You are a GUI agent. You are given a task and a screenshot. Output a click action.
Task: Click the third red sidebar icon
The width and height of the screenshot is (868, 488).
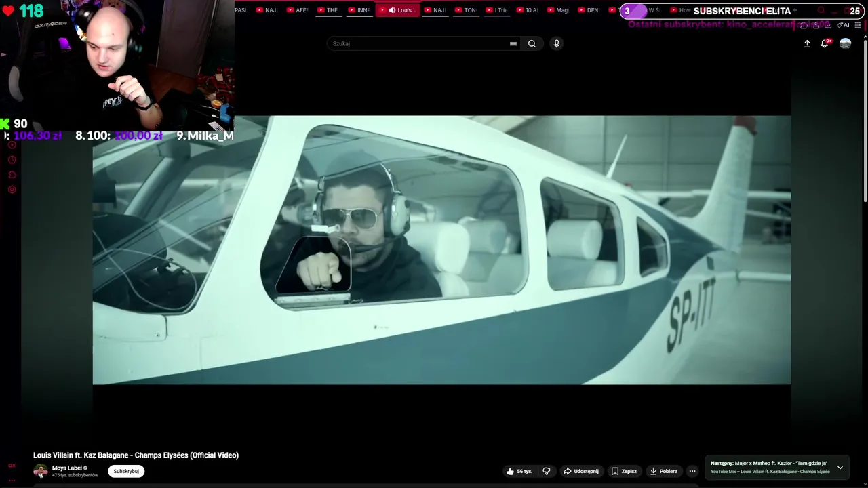coord(12,175)
